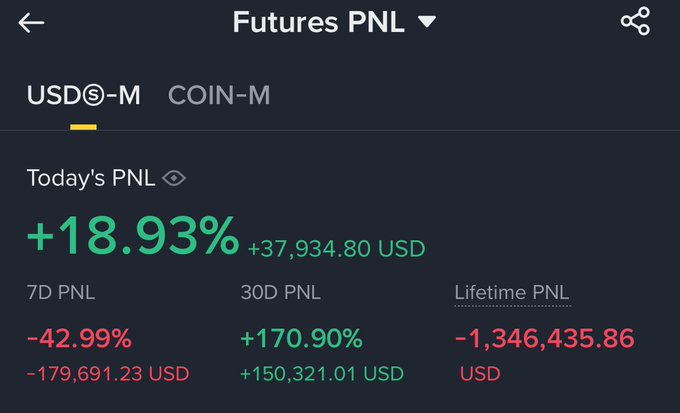Screen dimensions: 680x413
Task: Go back using the left arrow
Action: (x=31, y=23)
